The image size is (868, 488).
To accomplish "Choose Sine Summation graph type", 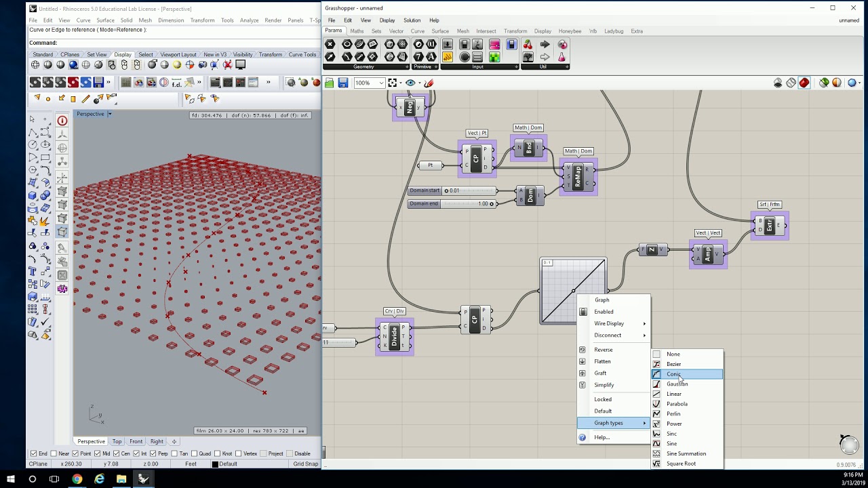I will tap(687, 453).
